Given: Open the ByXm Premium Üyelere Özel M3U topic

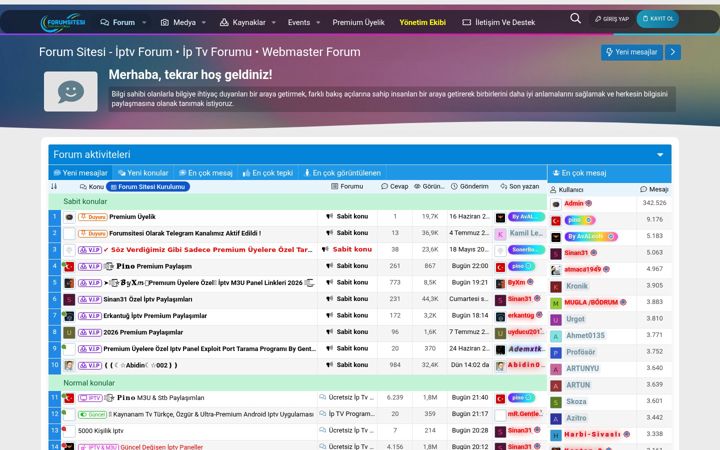Looking at the screenshot, I should [x=209, y=283].
